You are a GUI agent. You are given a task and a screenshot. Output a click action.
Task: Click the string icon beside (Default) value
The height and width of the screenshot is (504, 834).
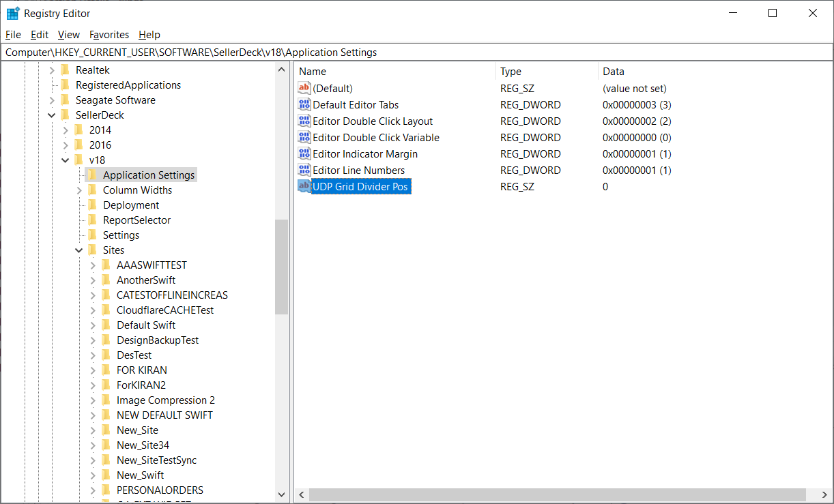tap(304, 89)
